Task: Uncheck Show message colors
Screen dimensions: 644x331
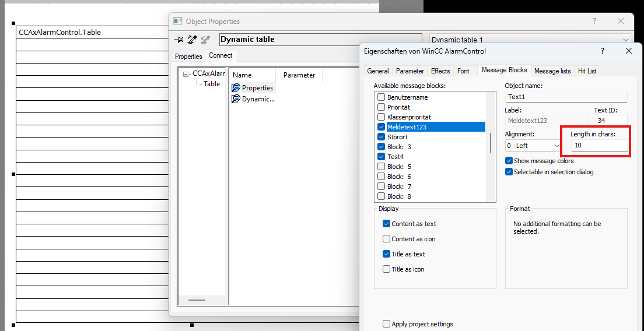Action: (509, 161)
